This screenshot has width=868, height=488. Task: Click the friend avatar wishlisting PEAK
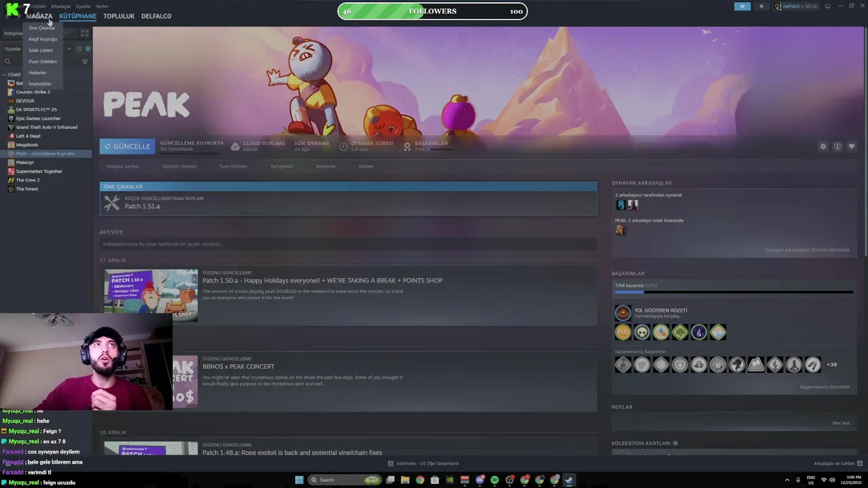click(620, 230)
